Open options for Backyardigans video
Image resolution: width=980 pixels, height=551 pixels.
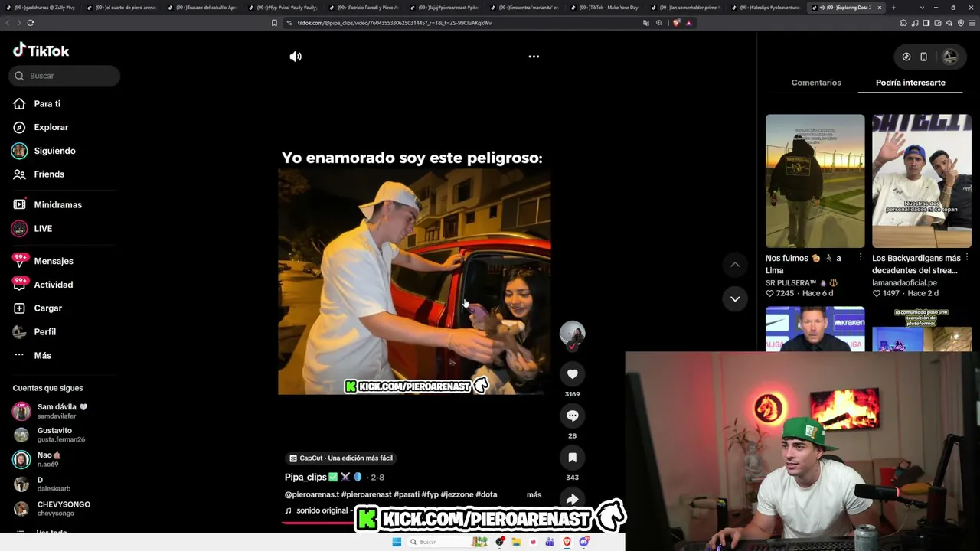click(x=967, y=258)
